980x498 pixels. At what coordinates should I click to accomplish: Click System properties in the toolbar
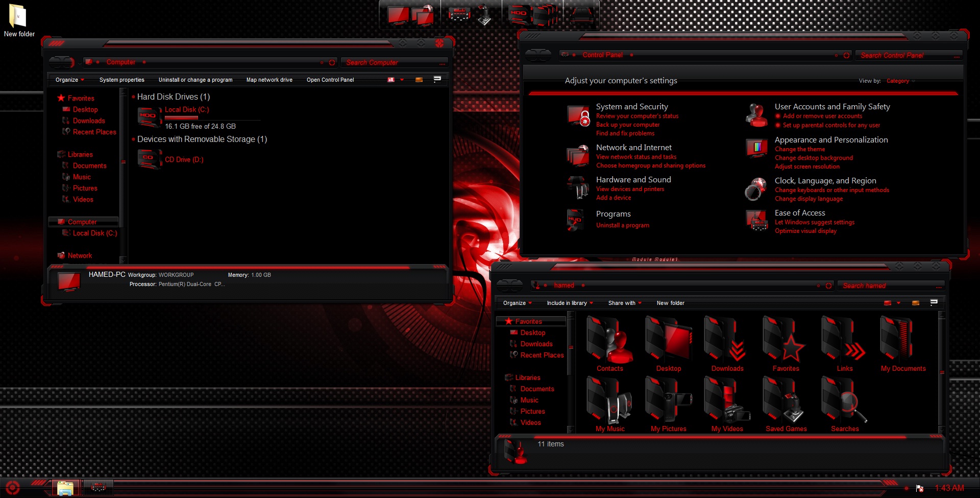[x=121, y=80]
